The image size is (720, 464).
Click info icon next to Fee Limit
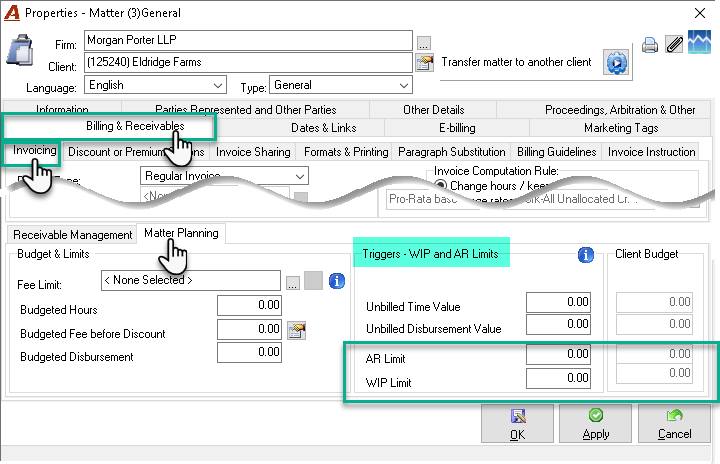click(x=337, y=281)
